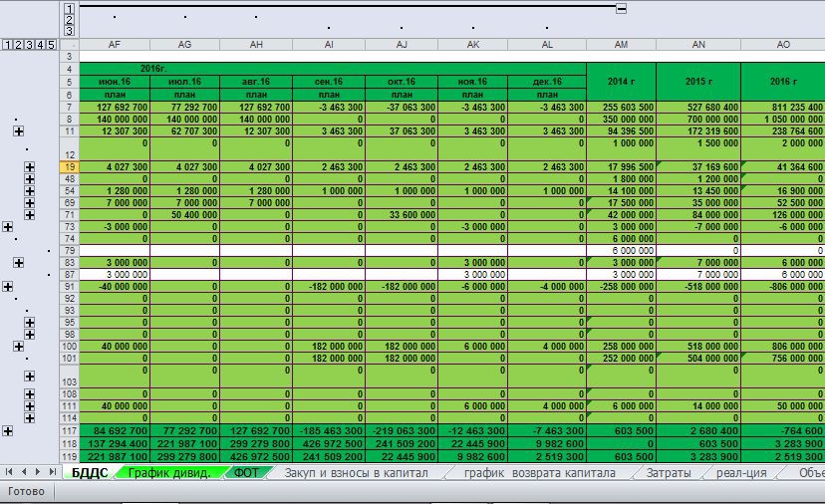Click the green 2015 г header cell
Viewport: 825px width, 504px height.
(x=697, y=81)
